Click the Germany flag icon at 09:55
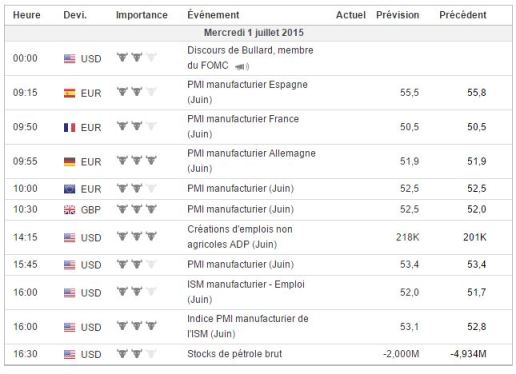The width and height of the screenshot is (516, 374). tap(70, 162)
